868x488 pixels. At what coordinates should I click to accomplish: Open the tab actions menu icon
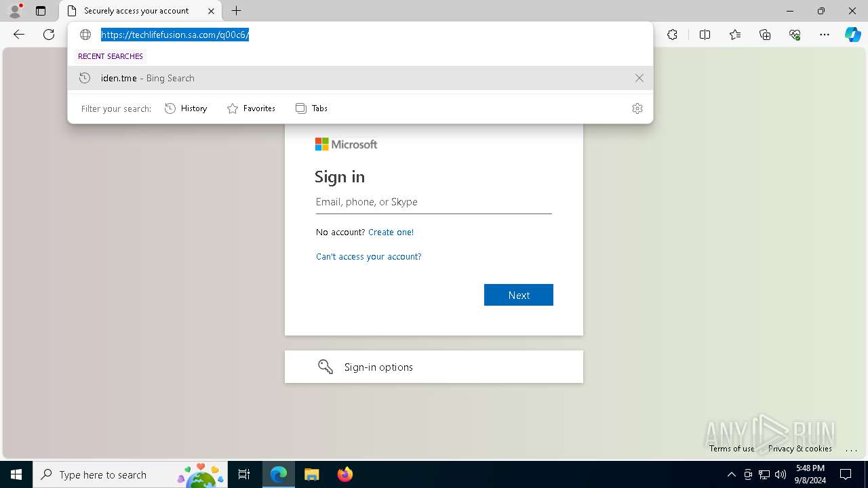point(41,11)
